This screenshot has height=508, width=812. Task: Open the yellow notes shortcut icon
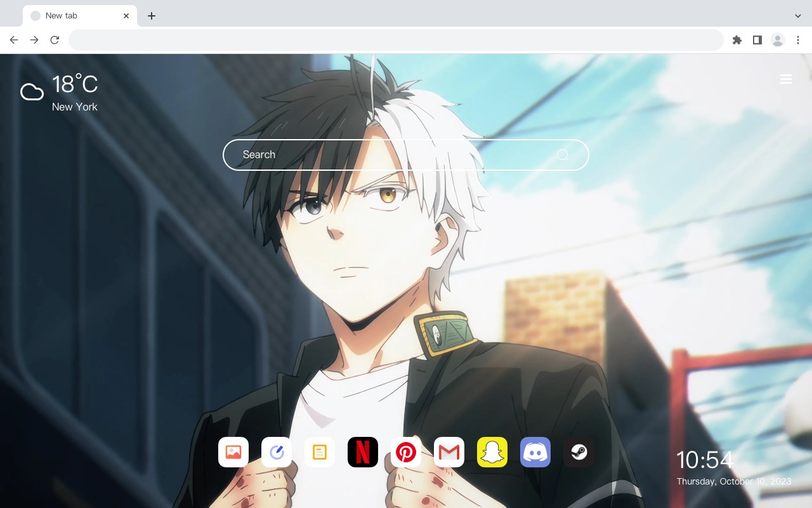click(320, 452)
